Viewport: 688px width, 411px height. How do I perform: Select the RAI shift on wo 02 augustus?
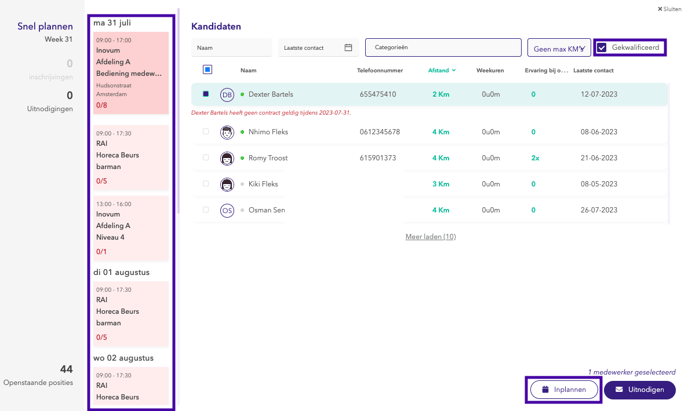(x=131, y=386)
